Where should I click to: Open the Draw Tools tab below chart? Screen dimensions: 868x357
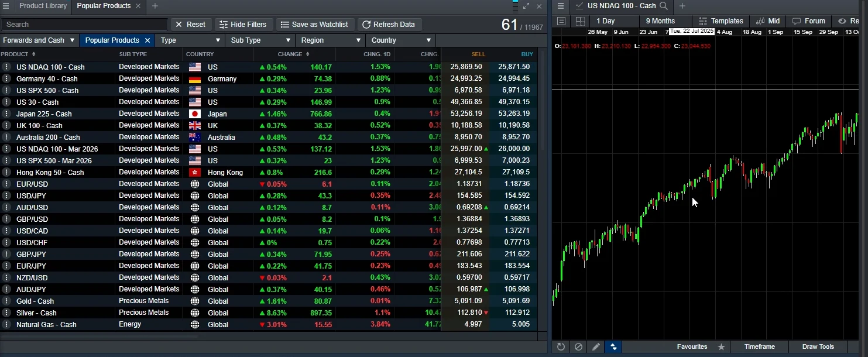(818, 347)
